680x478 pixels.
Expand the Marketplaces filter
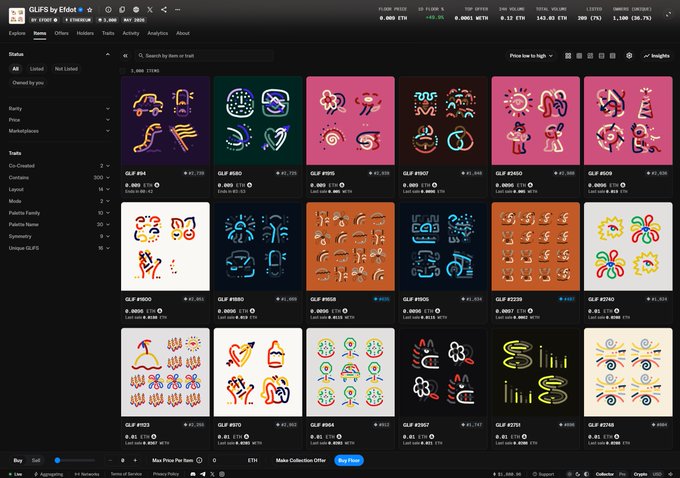pyautogui.click(x=59, y=131)
